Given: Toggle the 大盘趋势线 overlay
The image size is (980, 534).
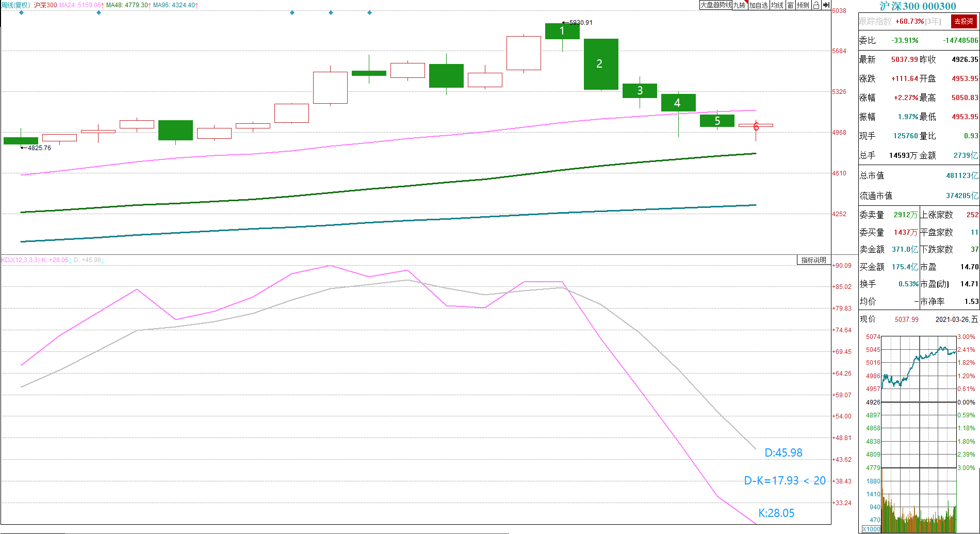Looking at the screenshot, I should 715,5.
